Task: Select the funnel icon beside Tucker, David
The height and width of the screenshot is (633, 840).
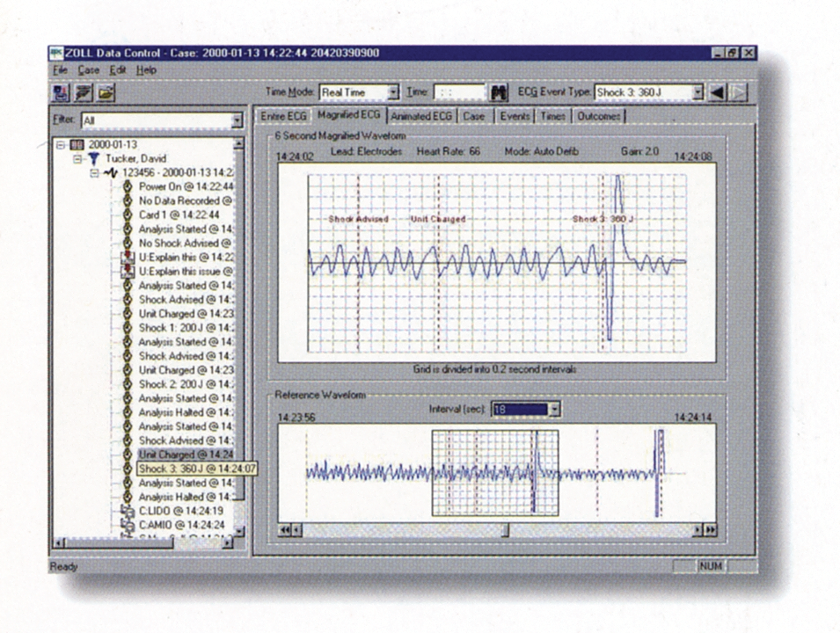Action: (x=94, y=156)
